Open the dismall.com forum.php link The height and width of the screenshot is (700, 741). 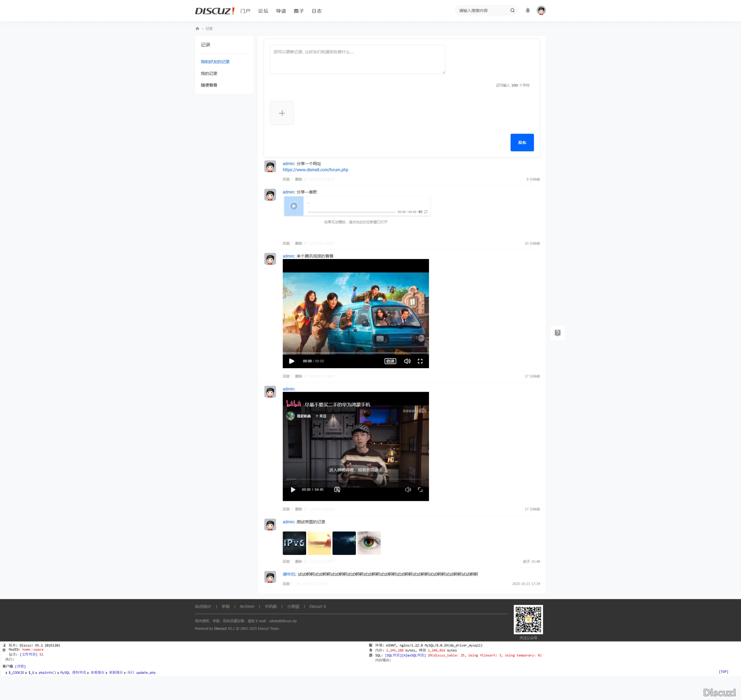315,170
